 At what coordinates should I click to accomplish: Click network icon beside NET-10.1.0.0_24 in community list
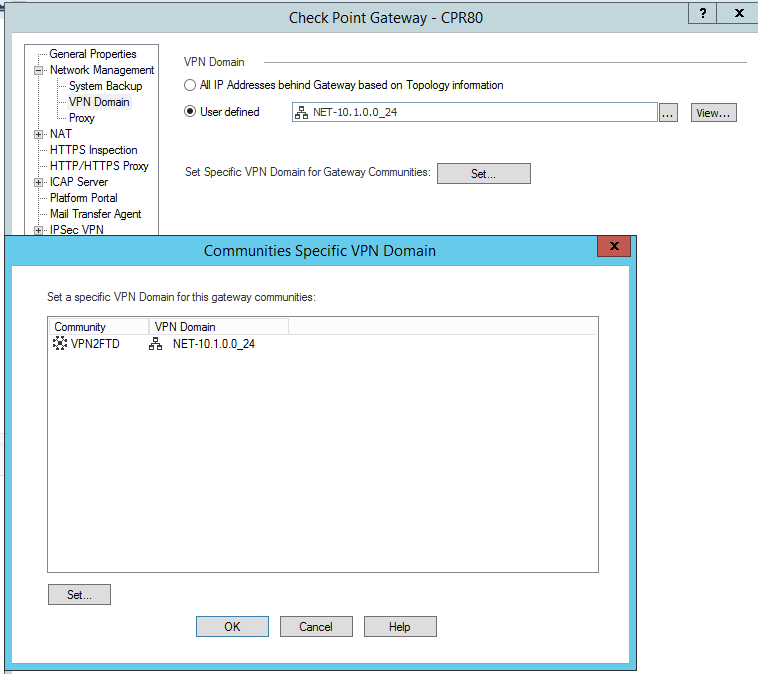coord(155,344)
